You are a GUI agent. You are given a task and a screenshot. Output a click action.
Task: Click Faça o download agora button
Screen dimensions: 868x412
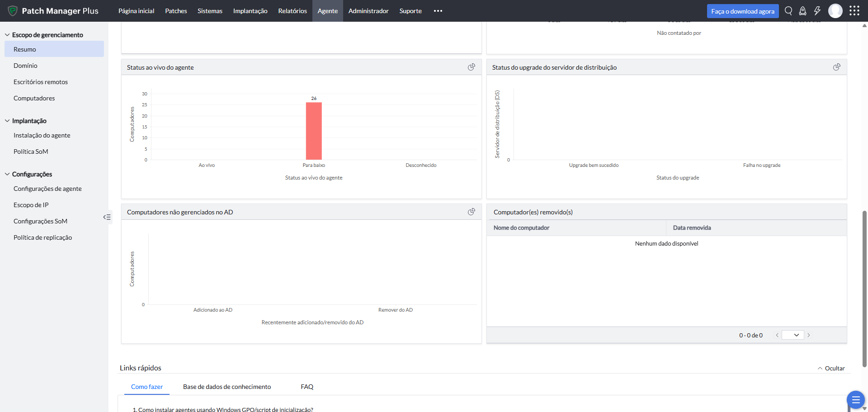point(742,11)
